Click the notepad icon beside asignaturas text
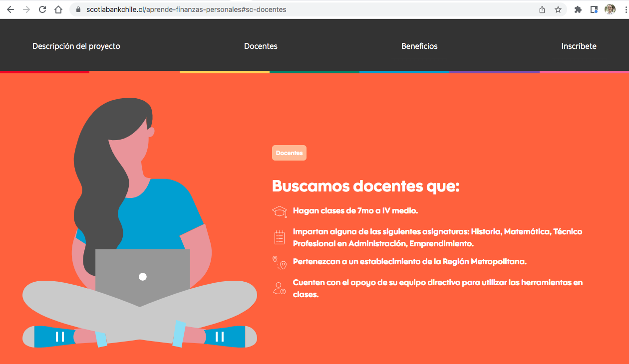 [x=280, y=237]
